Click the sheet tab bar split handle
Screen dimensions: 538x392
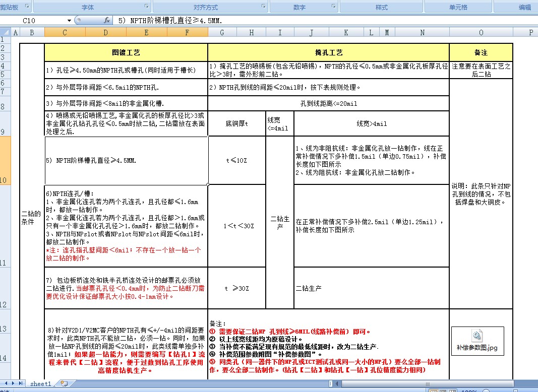(x=331, y=384)
